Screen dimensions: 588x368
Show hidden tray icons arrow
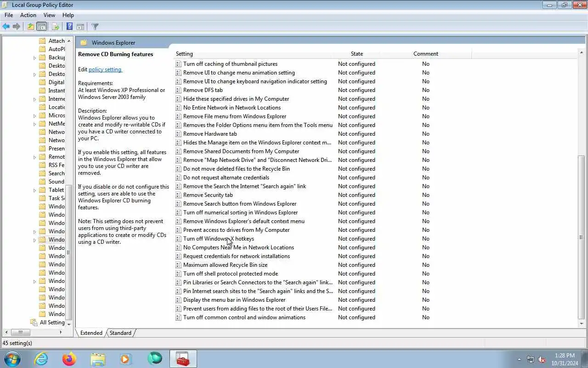pos(520,359)
